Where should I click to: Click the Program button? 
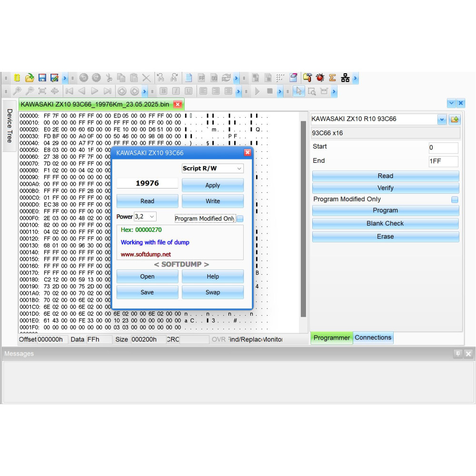click(386, 210)
